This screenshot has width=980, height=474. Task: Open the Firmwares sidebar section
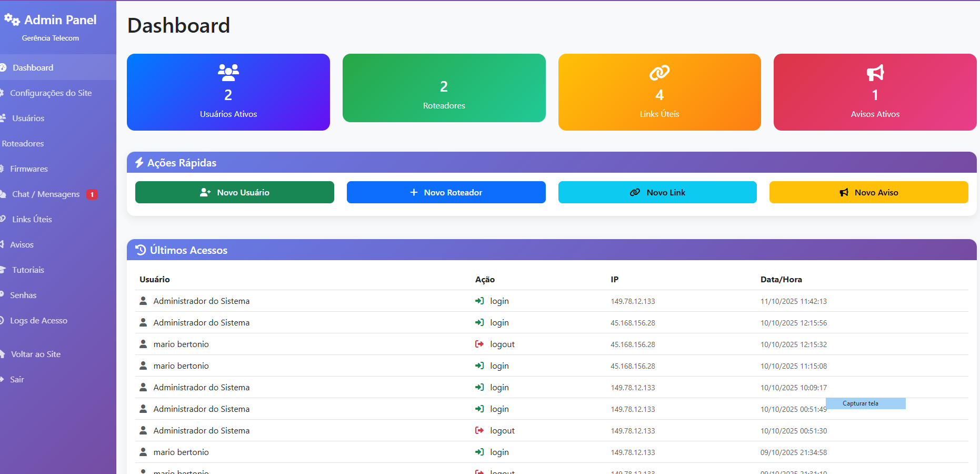[x=29, y=169]
